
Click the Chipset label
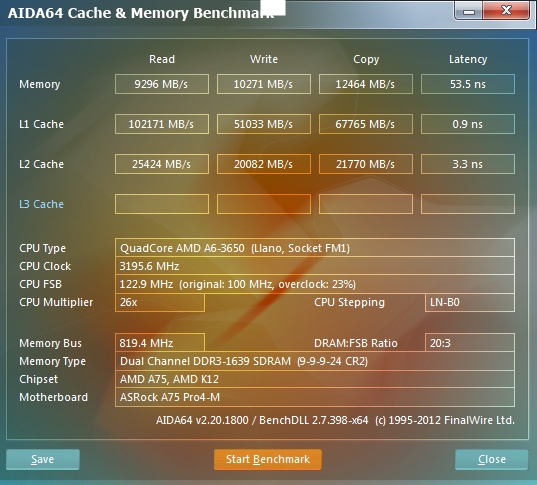pos(38,380)
